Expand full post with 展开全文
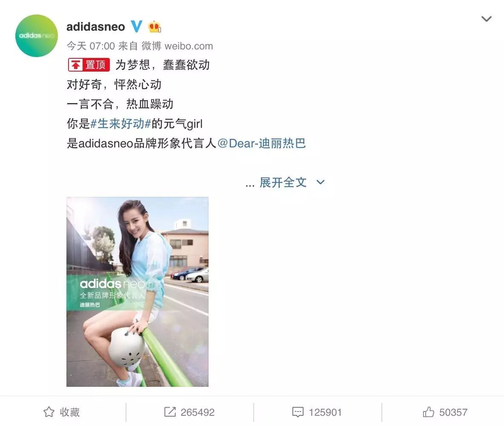 (x=283, y=182)
